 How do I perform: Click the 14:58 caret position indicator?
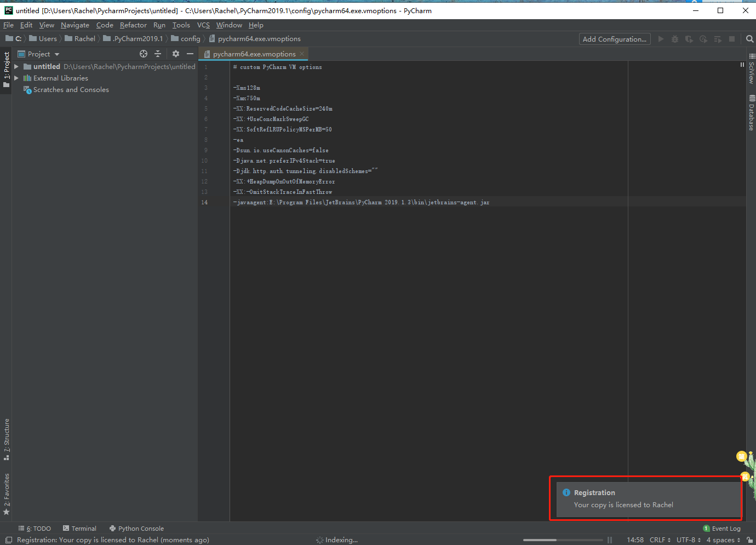(x=635, y=540)
